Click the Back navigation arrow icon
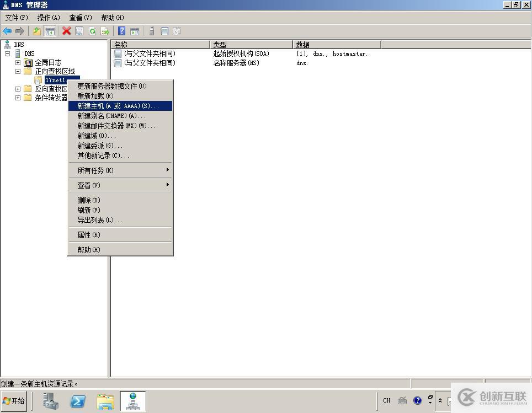 coord(7,31)
